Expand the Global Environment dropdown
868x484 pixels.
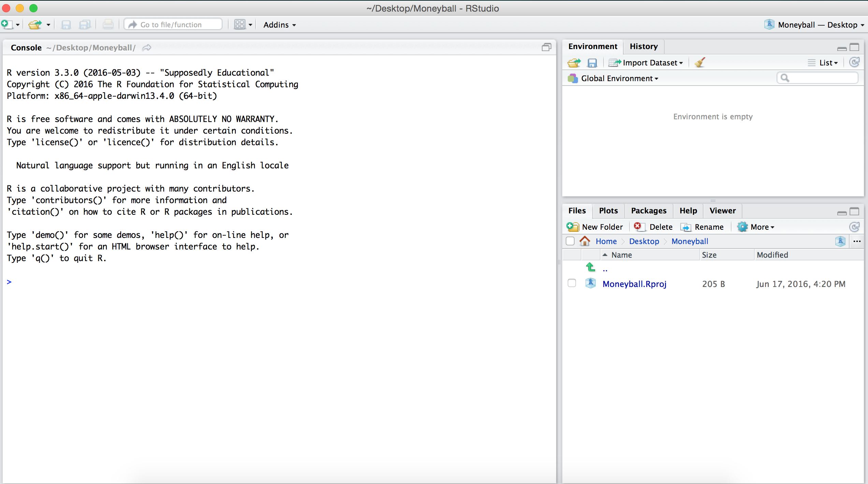[x=619, y=78]
